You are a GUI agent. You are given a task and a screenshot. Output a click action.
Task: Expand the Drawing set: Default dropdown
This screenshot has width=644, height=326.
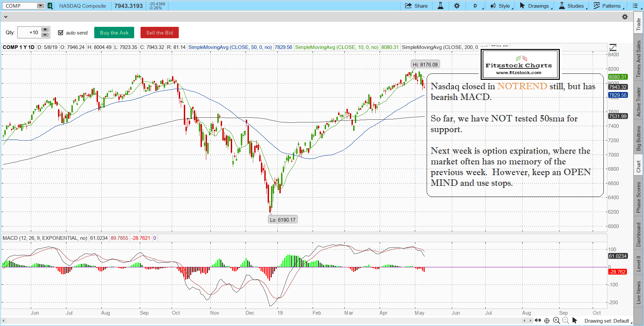(x=608, y=321)
